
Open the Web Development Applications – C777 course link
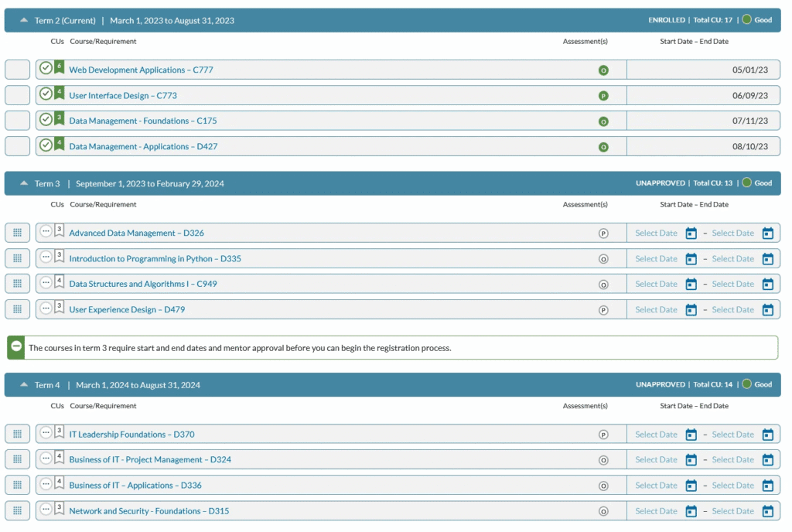[143, 70]
